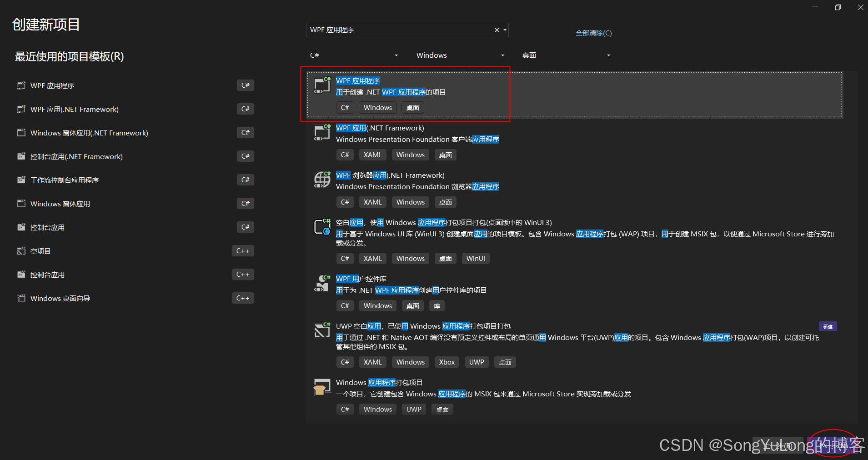Click the C++ badge beside 空项目

243,251
